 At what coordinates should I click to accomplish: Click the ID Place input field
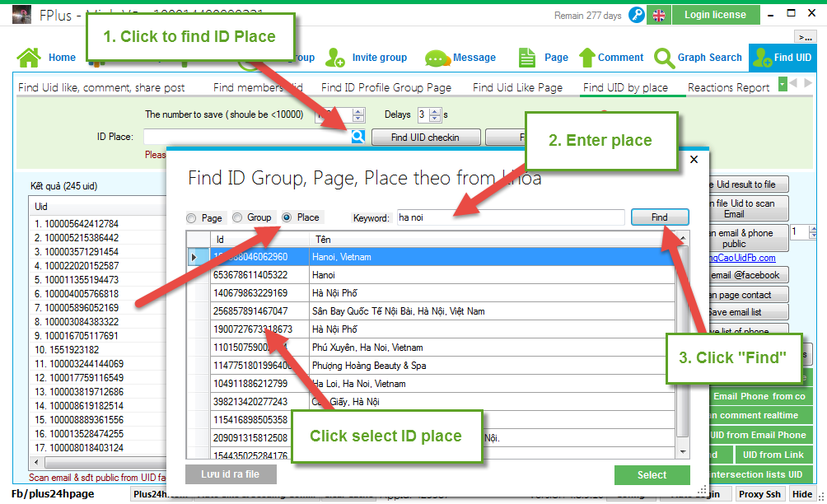(x=248, y=137)
